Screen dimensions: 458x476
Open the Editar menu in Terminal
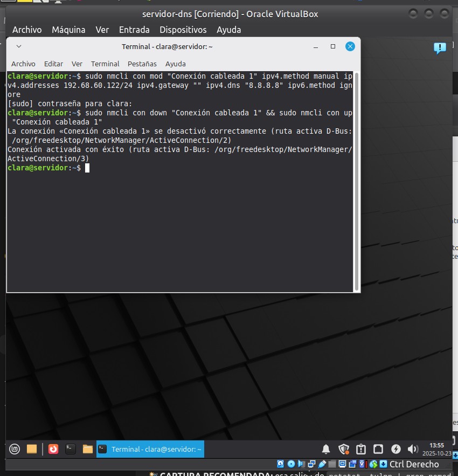coord(53,64)
